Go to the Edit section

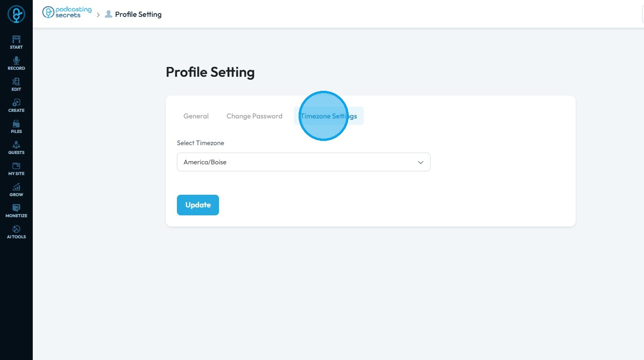16,84
